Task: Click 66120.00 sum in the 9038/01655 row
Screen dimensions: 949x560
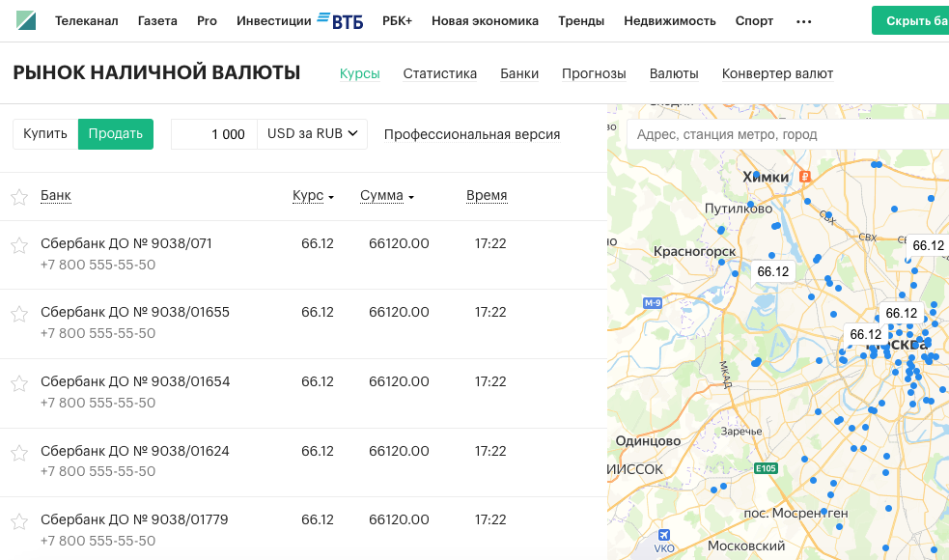Action: tap(399, 313)
